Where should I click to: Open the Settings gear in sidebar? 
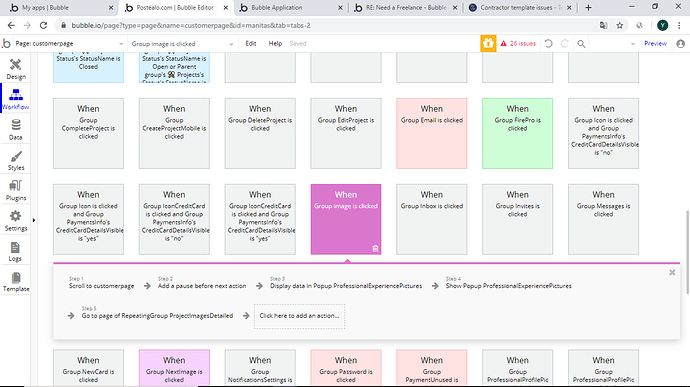tap(15, 216)
